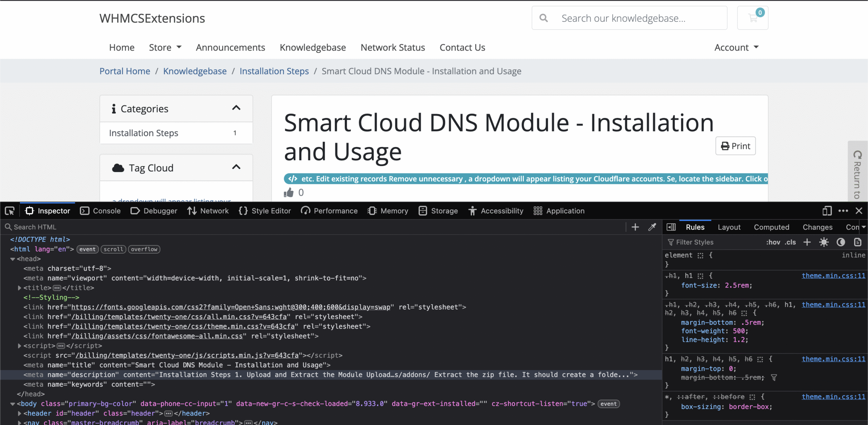Click the add new rule plus icon
Screen dimensions: 868x425
807,242
